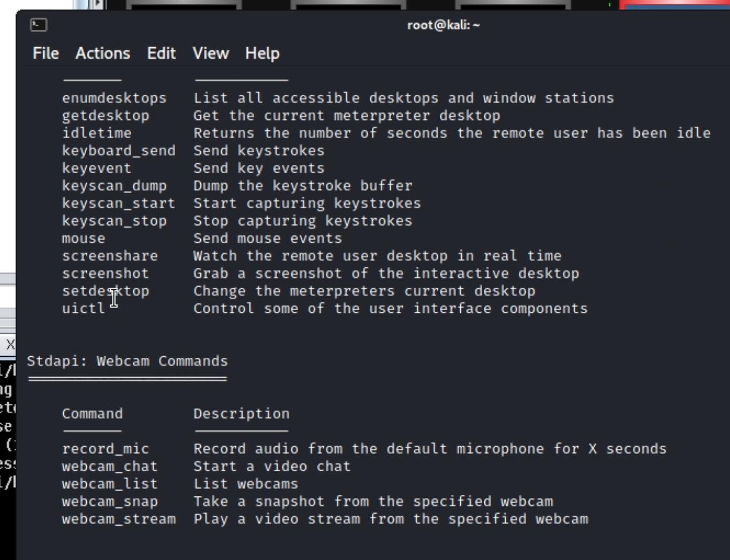
Task: Click the keyscan_start command entry
Action: [118, 203]
